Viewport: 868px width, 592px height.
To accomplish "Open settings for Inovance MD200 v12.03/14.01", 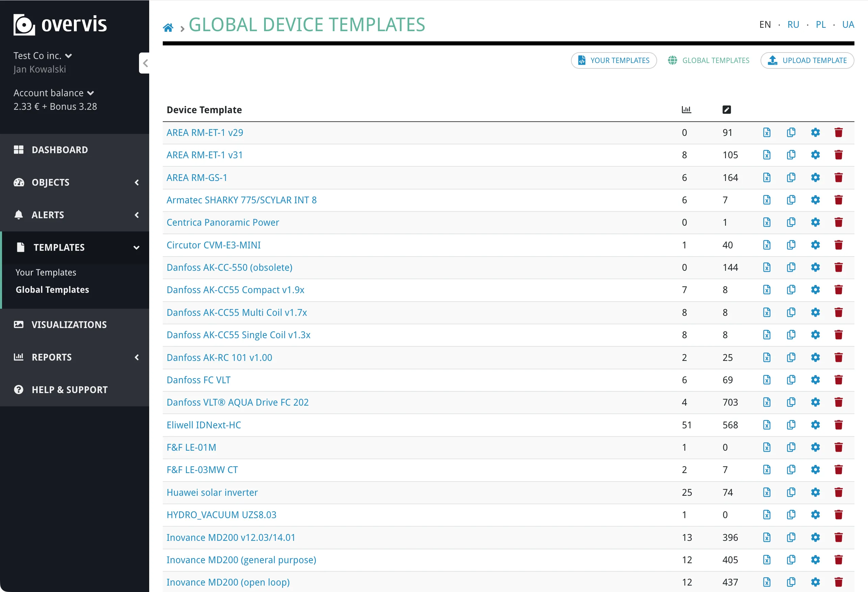I will coord(815,537).
